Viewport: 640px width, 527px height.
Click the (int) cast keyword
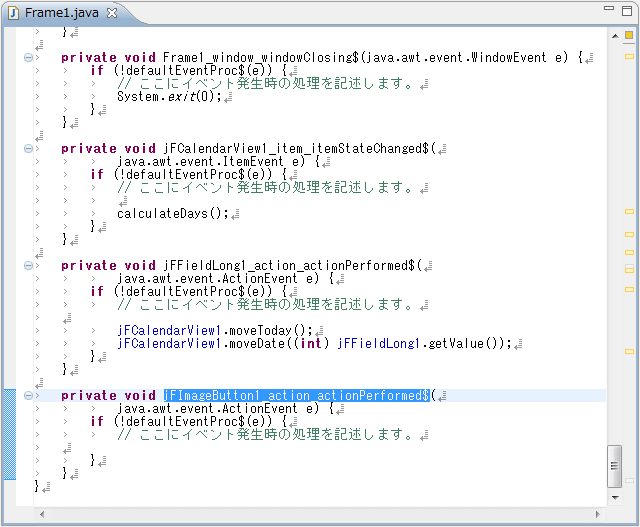click(311, 343)
